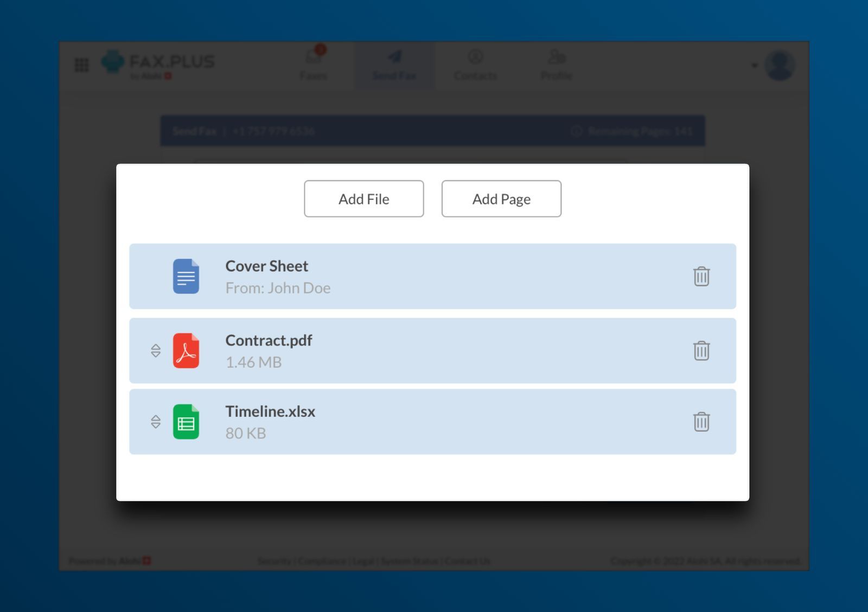Click the green spreadsheet icon for Timeline.xlsx
Image resolution: width=868 pixels, height=612 pixels.
click(x=185, y=422)
